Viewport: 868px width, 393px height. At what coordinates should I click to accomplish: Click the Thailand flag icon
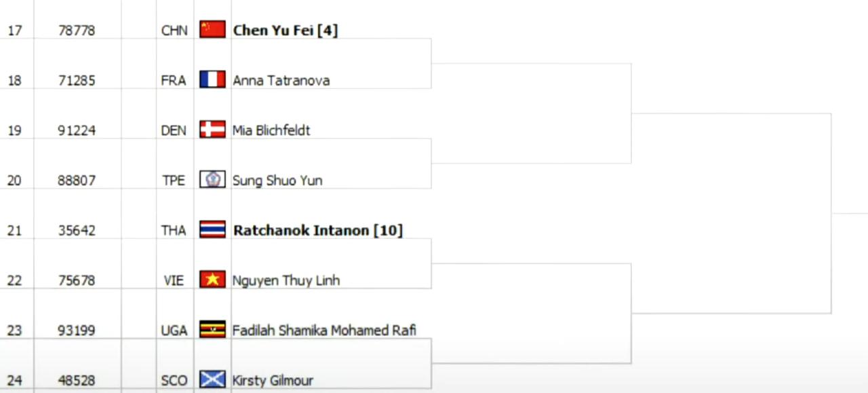(x=212, y=229)
